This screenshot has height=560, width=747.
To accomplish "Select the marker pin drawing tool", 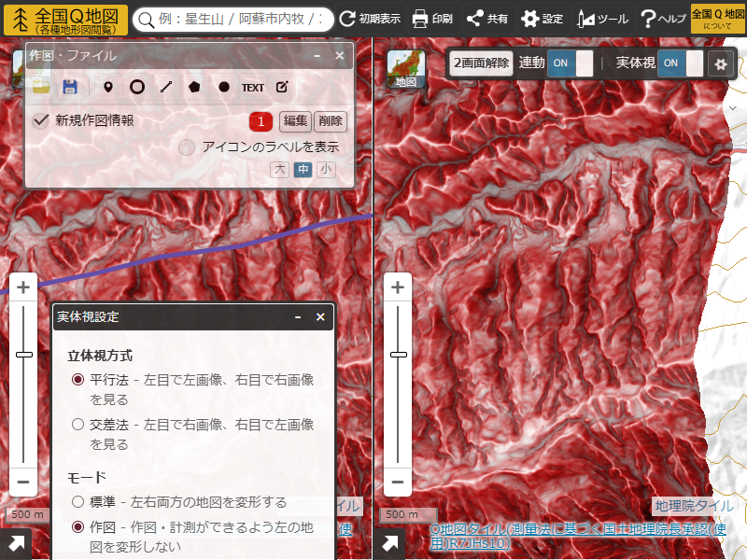I will [108, 87].
